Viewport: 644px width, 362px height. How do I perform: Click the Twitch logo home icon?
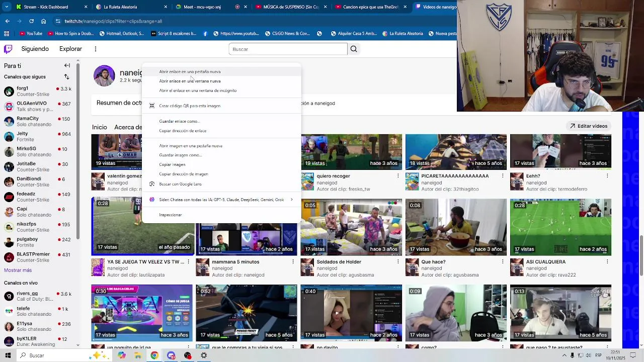pyautogui.click(x=8, y=49)
